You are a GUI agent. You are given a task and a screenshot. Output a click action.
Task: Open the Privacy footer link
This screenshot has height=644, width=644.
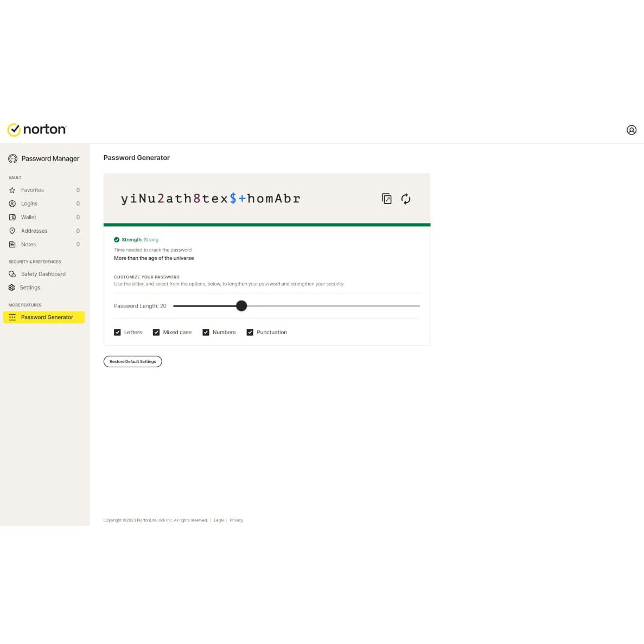(x=237, y=520)
